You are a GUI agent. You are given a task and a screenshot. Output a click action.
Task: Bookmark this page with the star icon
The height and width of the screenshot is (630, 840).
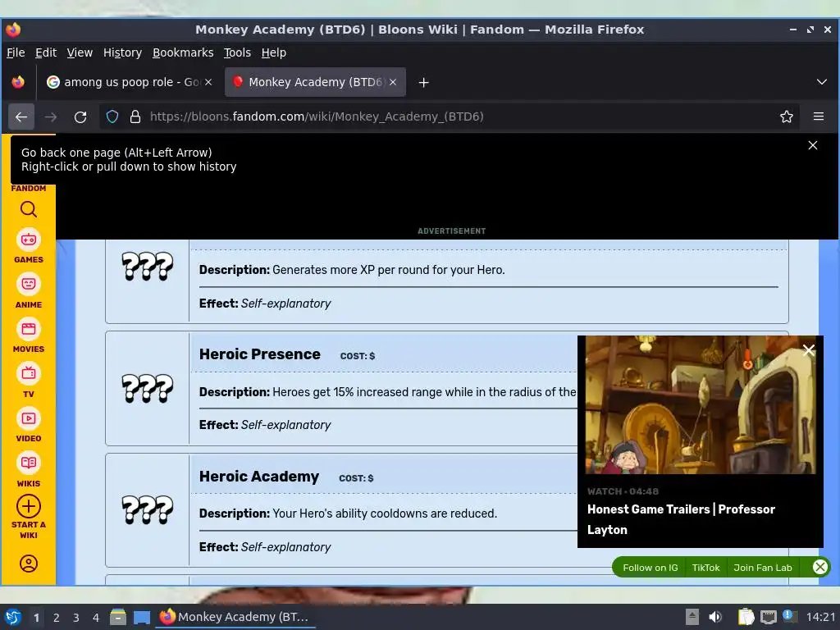pyautogui.click(x=787, y=116)
